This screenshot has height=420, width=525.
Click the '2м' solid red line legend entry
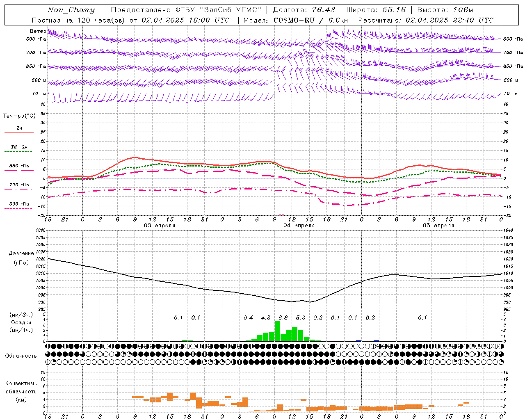(19, 128)
